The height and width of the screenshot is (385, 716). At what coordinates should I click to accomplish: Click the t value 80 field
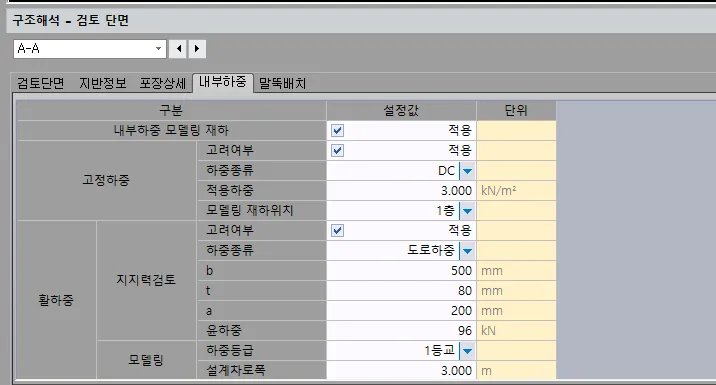401,290
